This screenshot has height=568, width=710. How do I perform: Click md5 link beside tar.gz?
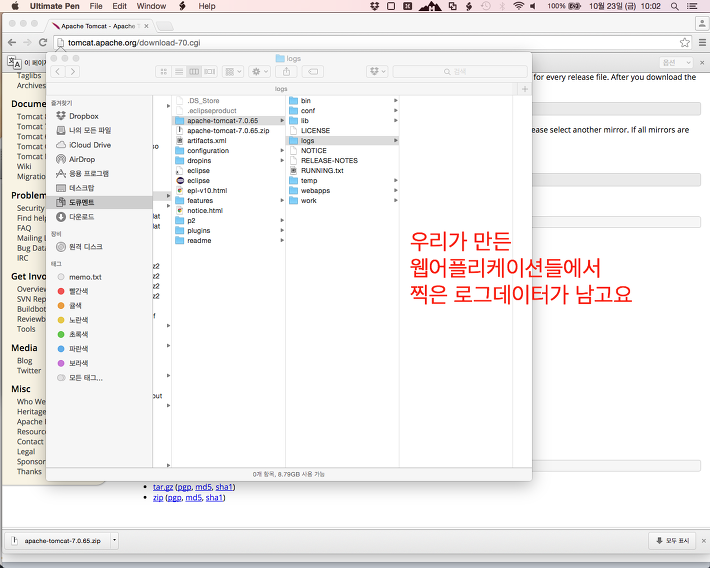203,487
